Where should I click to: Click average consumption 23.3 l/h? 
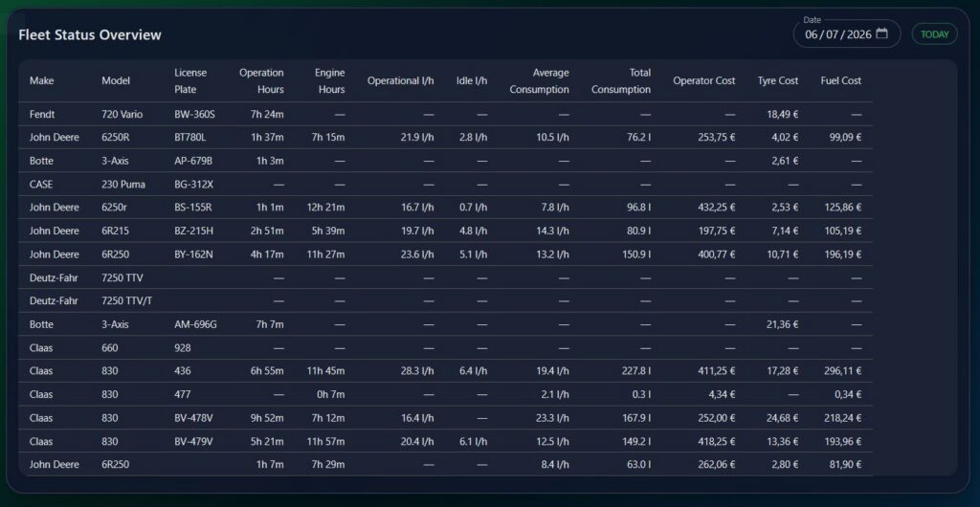(x=552, y=418)
